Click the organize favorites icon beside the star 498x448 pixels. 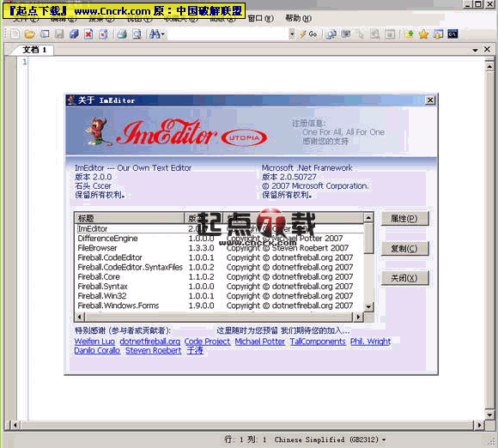[x=438, y=34]
